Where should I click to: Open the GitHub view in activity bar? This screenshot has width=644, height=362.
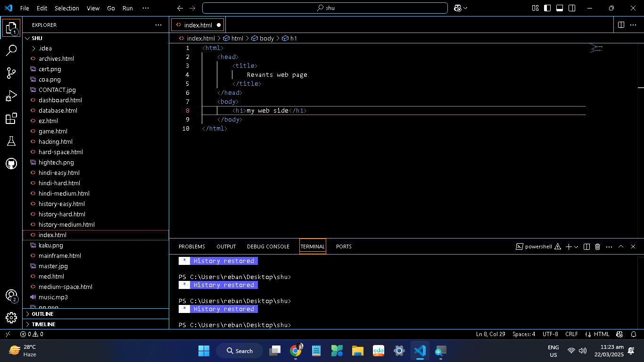click(x=11, y=164)
